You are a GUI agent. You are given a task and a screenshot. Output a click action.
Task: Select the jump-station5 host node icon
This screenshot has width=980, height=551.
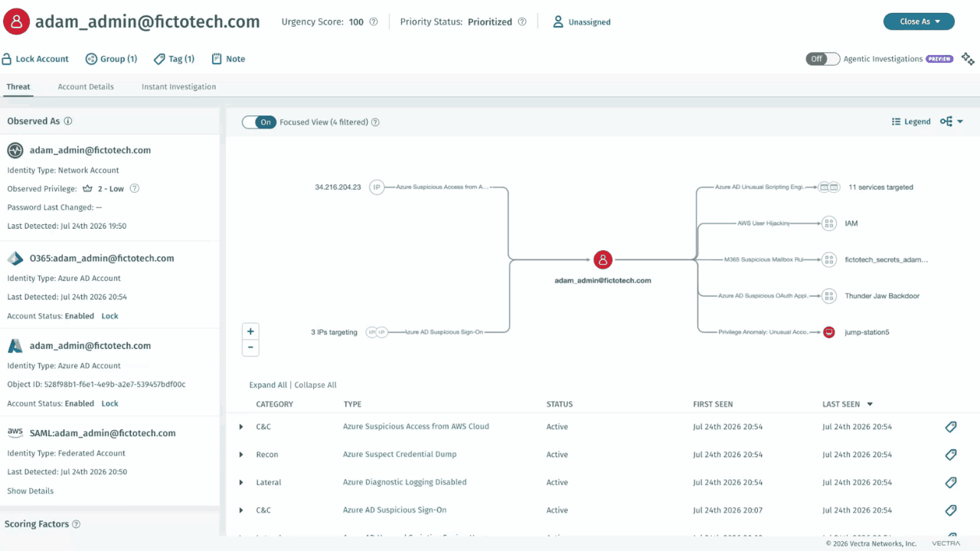point(828,332)
